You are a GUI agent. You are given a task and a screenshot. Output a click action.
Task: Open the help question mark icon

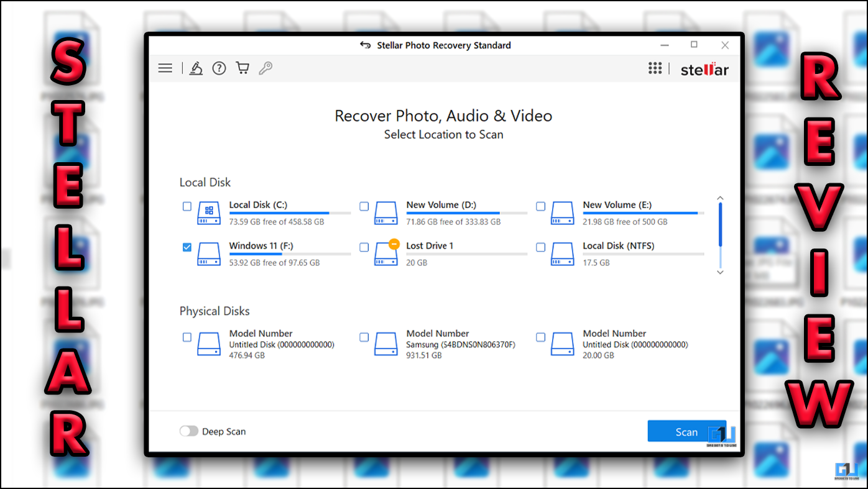point(219,68)
